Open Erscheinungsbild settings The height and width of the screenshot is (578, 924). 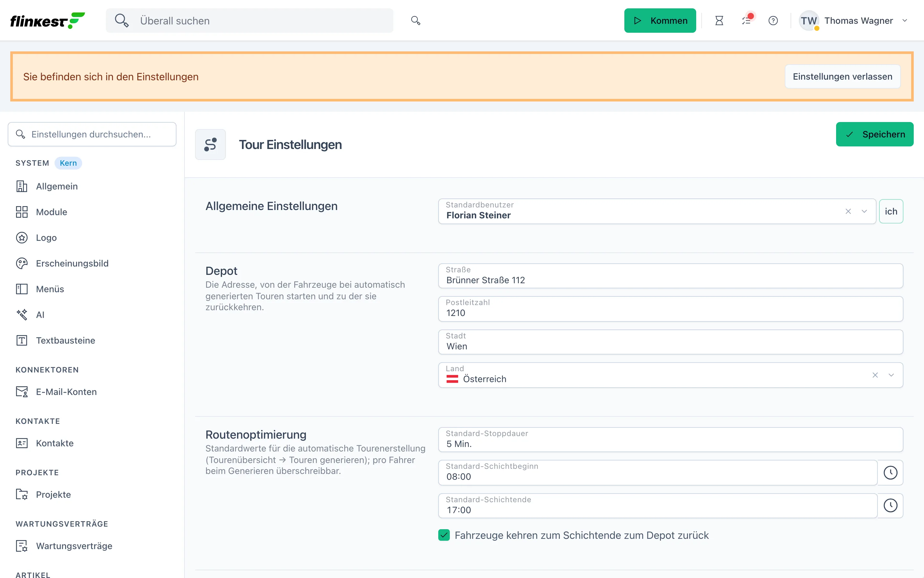pos(92,263)
